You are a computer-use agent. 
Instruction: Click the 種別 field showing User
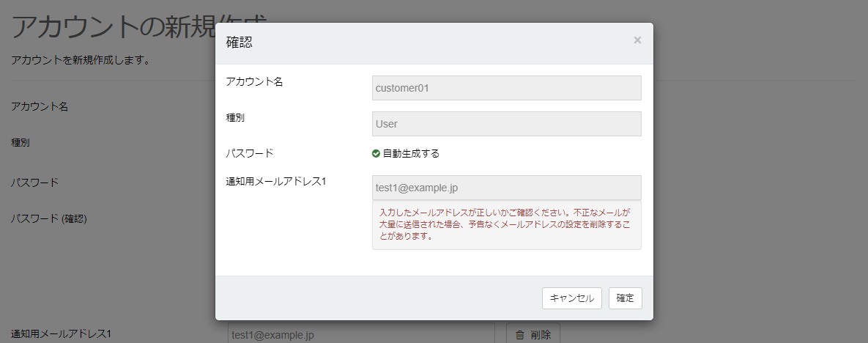506,124
